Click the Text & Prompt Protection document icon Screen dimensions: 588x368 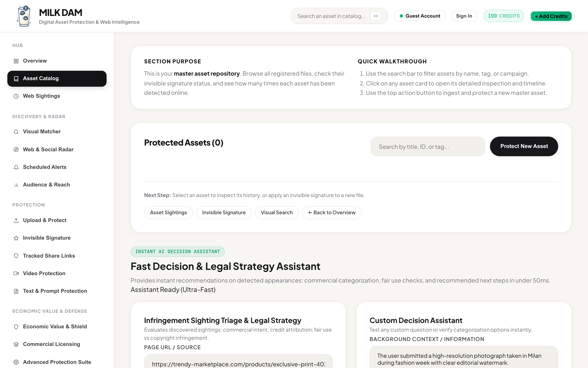[16, 291]
